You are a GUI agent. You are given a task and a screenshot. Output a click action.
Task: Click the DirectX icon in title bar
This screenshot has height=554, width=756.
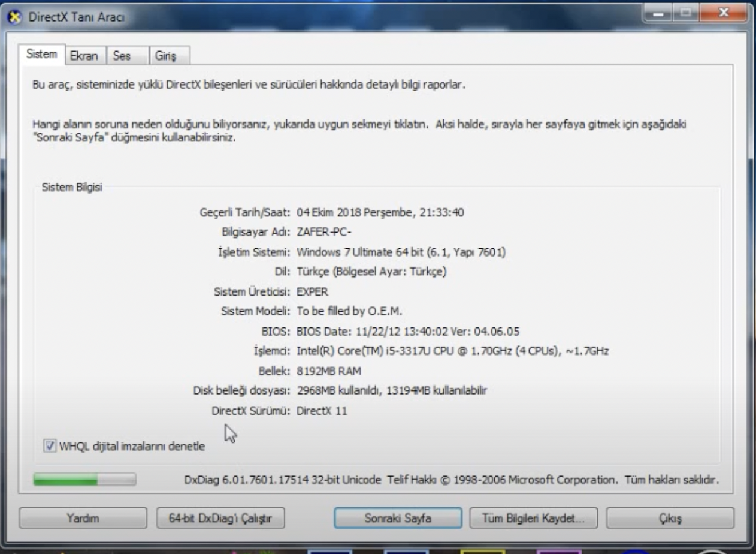tap(14, 17)
